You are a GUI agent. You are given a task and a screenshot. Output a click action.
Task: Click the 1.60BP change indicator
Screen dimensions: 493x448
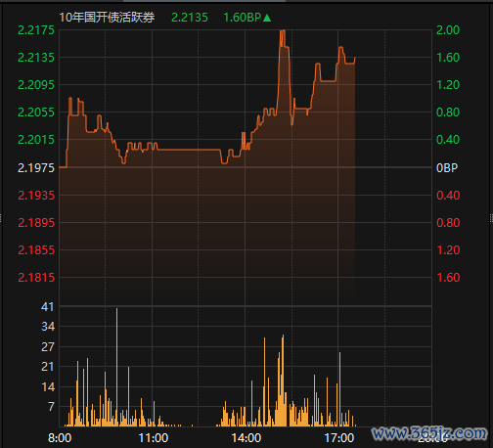(243, 18)
